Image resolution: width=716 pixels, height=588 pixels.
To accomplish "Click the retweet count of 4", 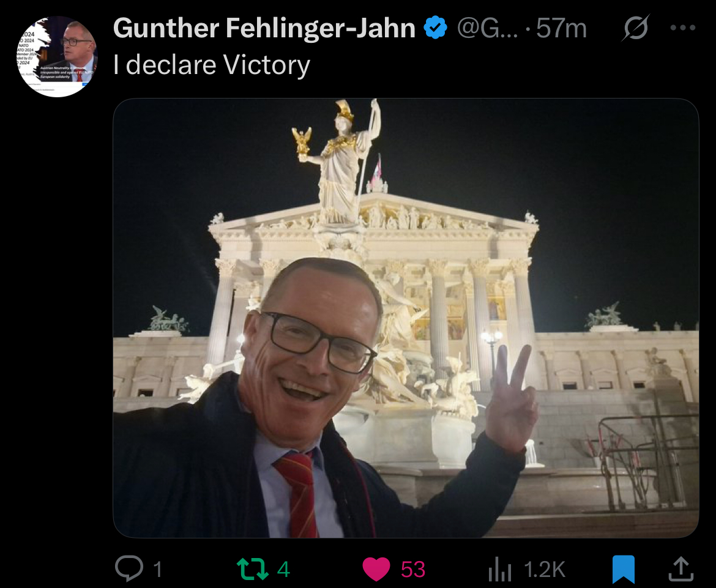I will click(x=283, y=569).
